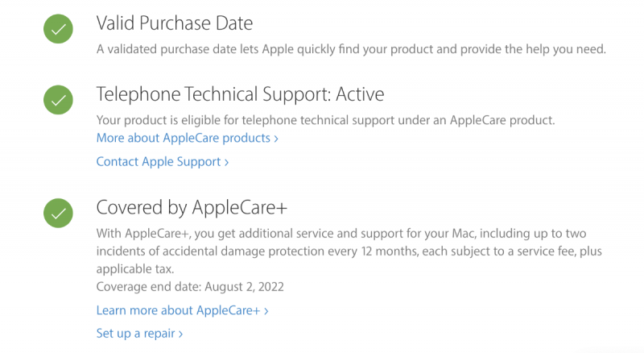Follow the Learn more about AppleCare+ link
The width and height of the screenshot is (644, 353).
pos(177,309)
